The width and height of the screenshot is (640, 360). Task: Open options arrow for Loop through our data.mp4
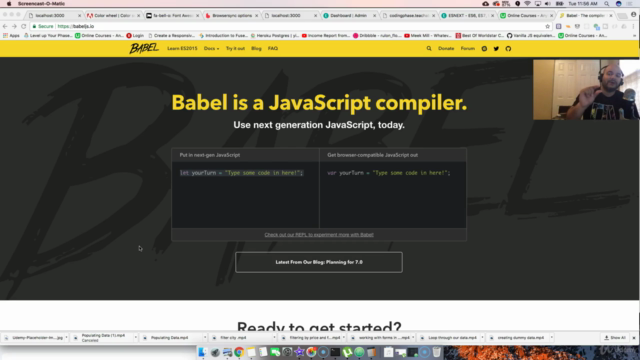pos(482,338)
